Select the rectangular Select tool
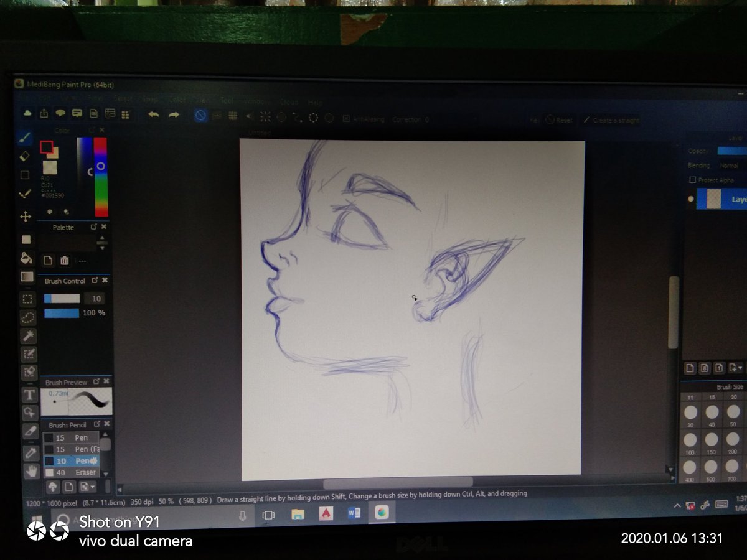 click(x=27, y=299)
